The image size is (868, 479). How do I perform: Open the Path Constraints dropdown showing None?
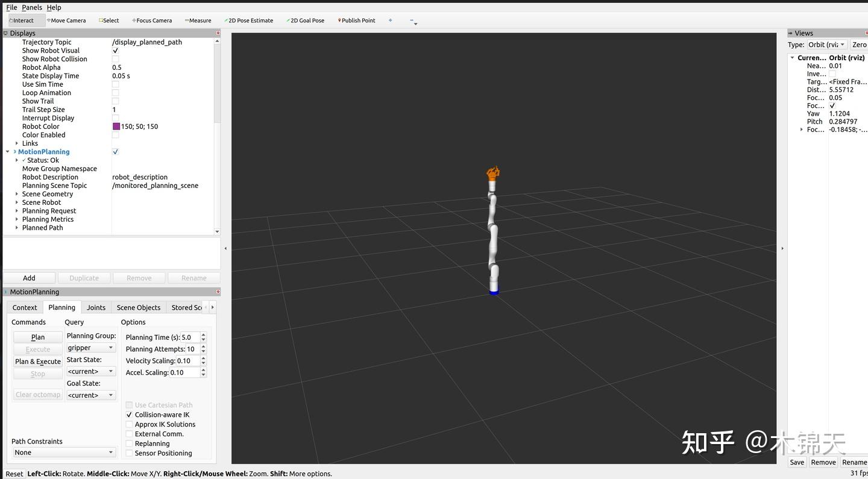point(63,452)
